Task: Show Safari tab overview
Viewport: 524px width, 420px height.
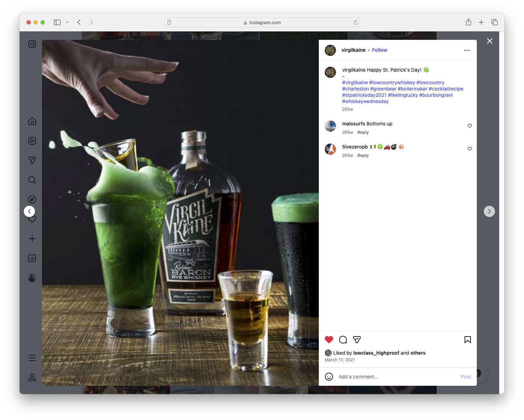Action: (x=494, y=22)
